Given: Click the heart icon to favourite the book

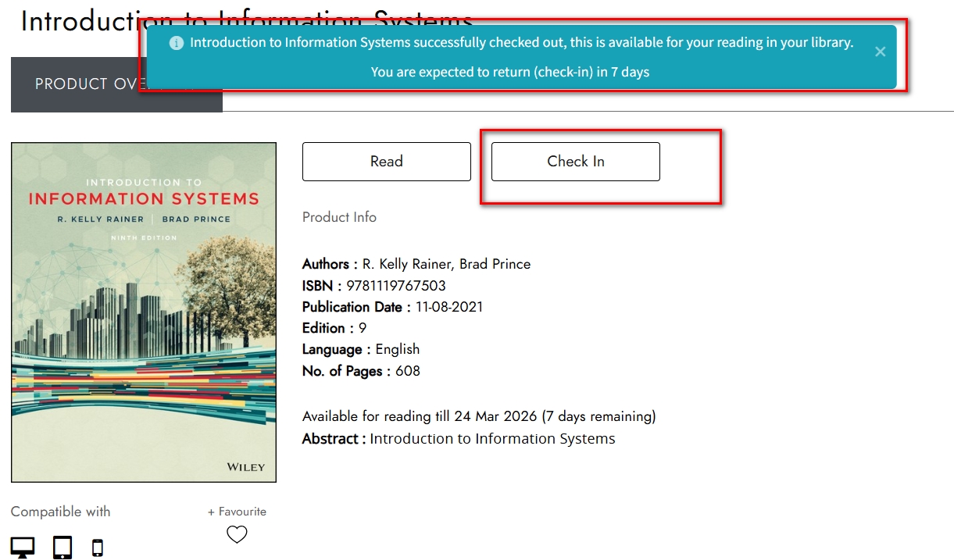Looking at the screenshot, I should (237, 534).
